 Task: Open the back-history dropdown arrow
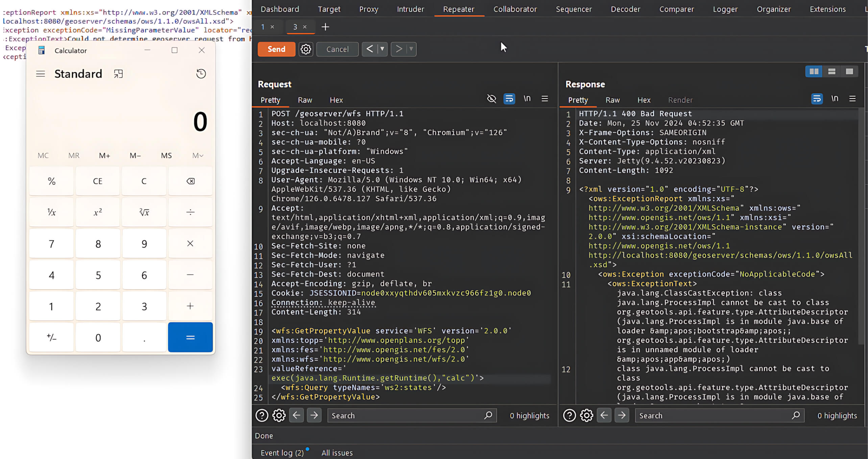point(382,49)
